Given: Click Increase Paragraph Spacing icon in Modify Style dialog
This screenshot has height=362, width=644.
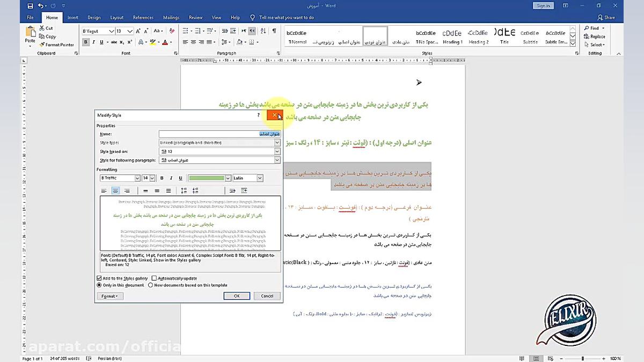Looking at the screenshot, I should (184, 190).
